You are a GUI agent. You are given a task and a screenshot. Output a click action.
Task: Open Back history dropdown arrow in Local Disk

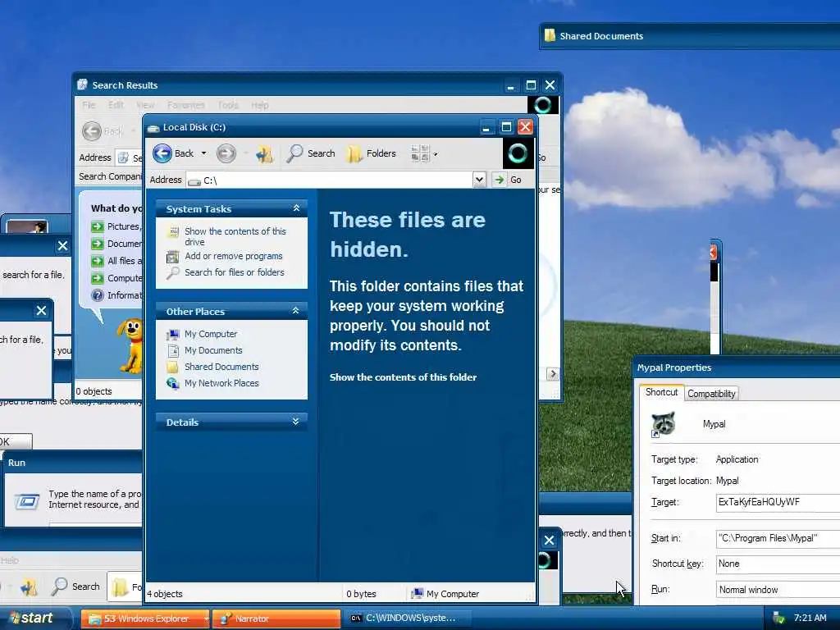point(203,153)
